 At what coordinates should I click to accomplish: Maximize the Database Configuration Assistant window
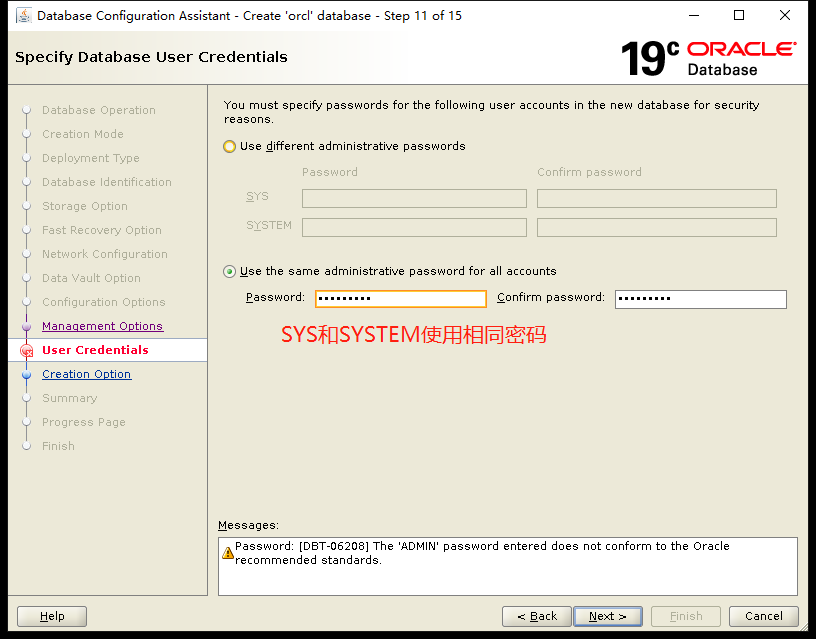click(739, 16)
